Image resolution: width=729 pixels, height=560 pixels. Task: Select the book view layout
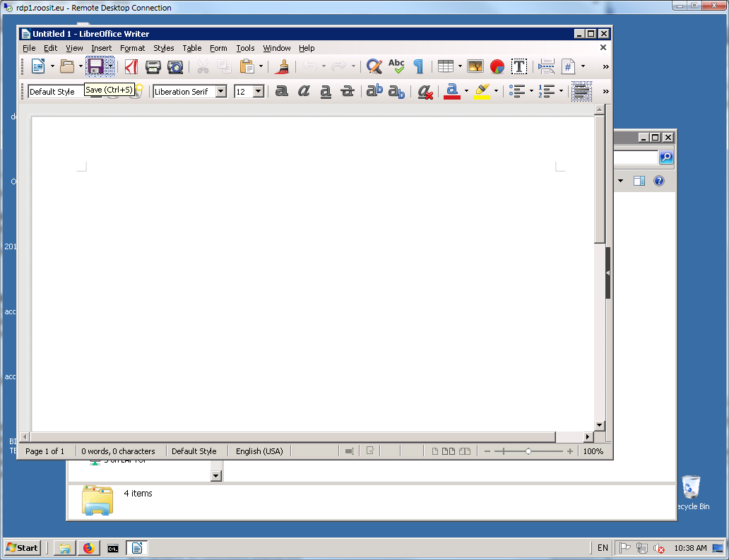tap(465, 451)
